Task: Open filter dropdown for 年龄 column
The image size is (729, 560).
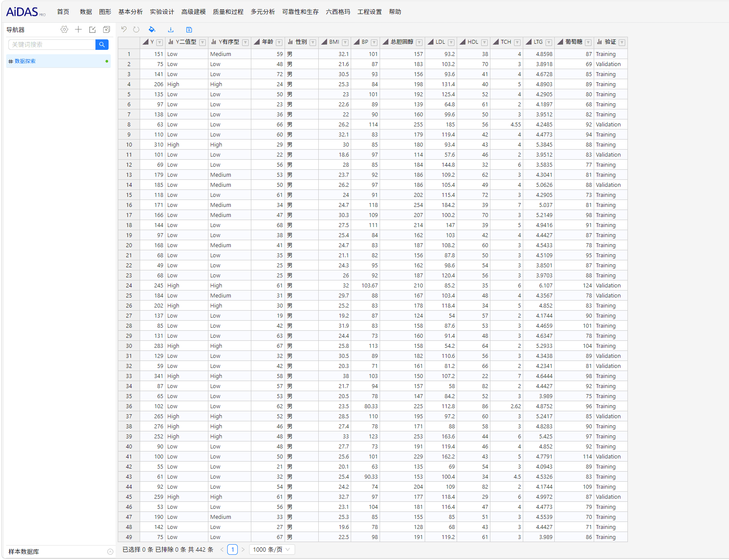Action: (279, 42)
